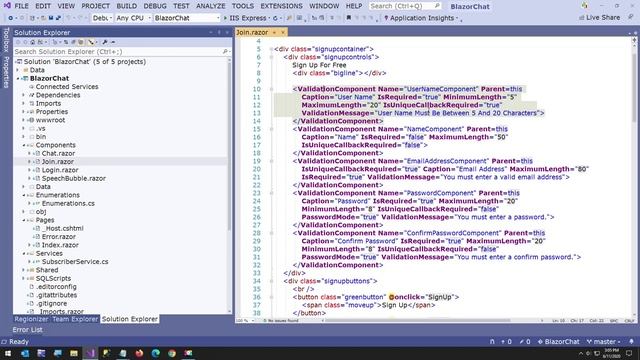Image resolution: width=640 pixels, height=360 pixels.
Task: Switch to the Team Explorer tab
Action: coord(75,319)
